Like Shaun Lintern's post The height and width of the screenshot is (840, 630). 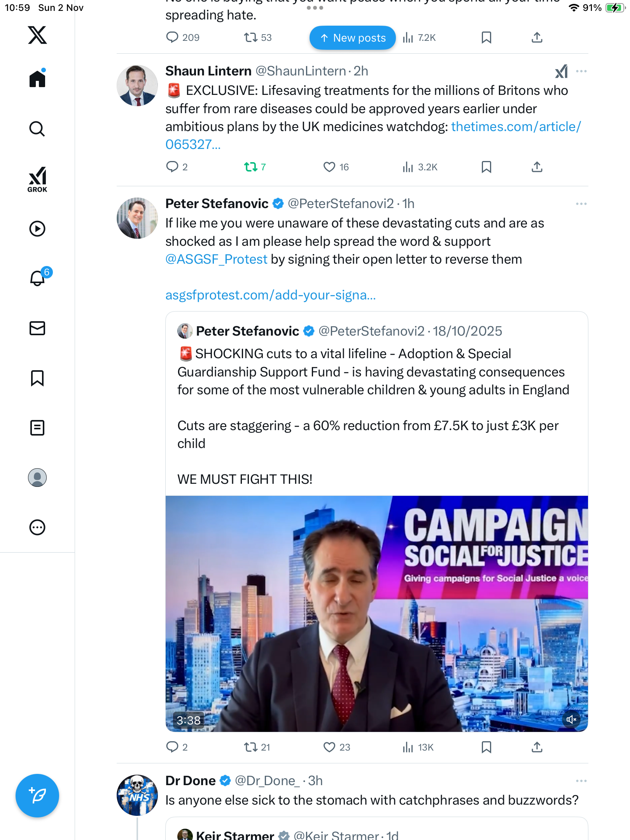(x=329, y=167)
